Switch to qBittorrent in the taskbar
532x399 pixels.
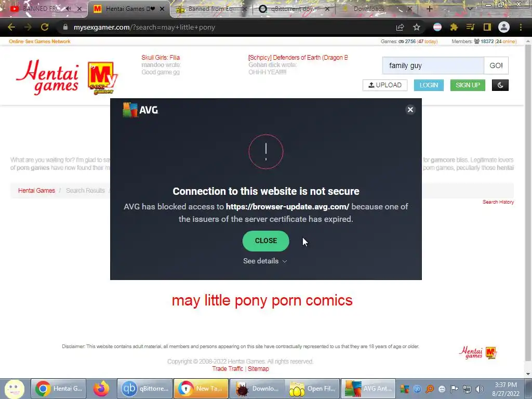[144, 389]
